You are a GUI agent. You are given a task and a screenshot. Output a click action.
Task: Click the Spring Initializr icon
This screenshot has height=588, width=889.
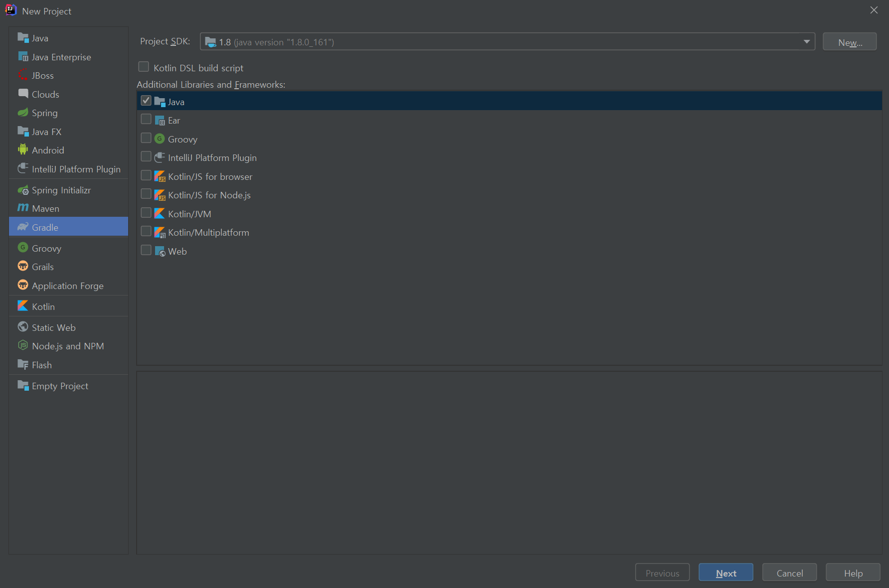[23, 190]
